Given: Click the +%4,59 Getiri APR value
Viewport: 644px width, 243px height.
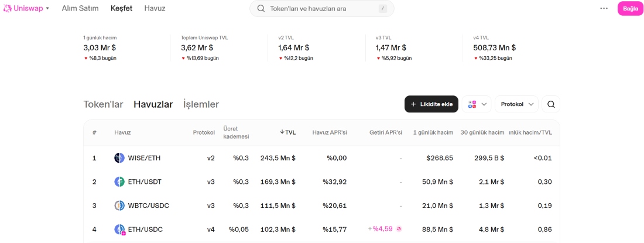Looking at the screenshot, I should [x=381, y=230].
